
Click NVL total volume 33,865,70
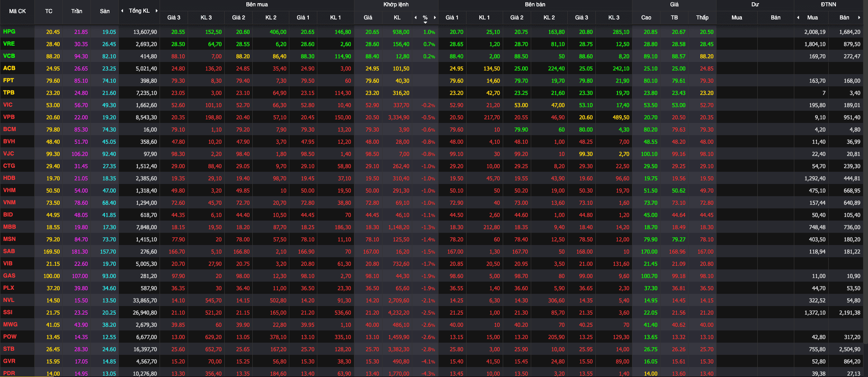coord(145,301)
